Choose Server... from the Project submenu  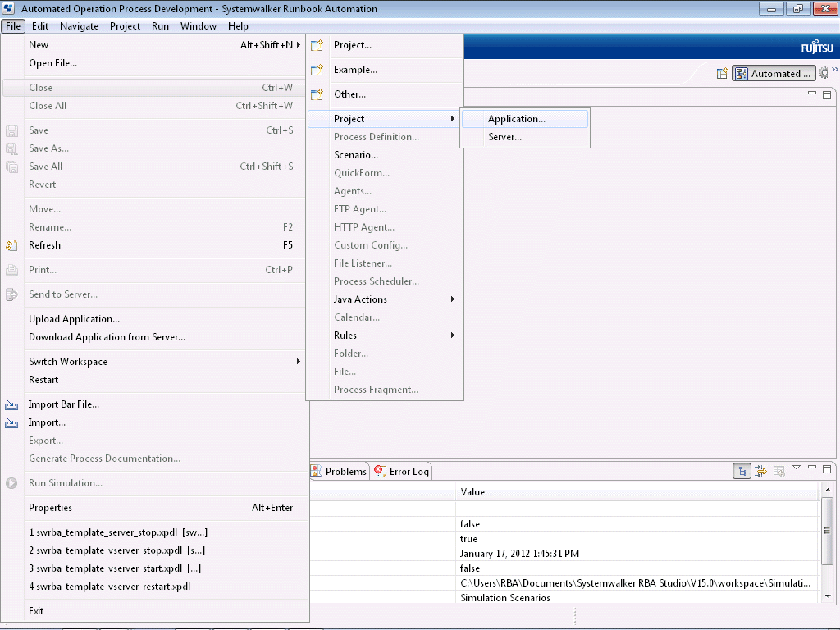pos(525,137)
